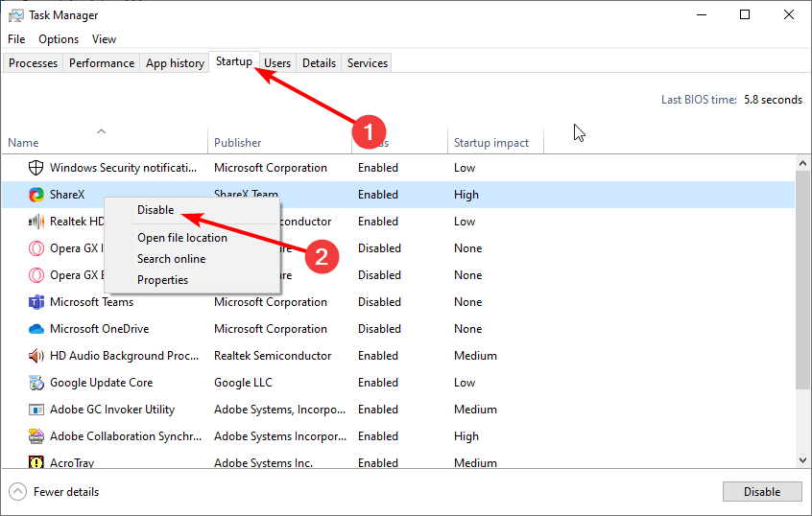This screenshot has height=516, width=812.
Task: Click the Microsoft OneDrive cloud icon
Action: 36,329
